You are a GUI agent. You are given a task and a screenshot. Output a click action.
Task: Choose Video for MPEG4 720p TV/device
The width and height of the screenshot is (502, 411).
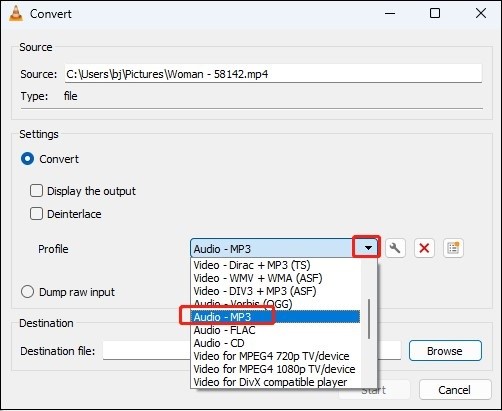coord(275,356)
